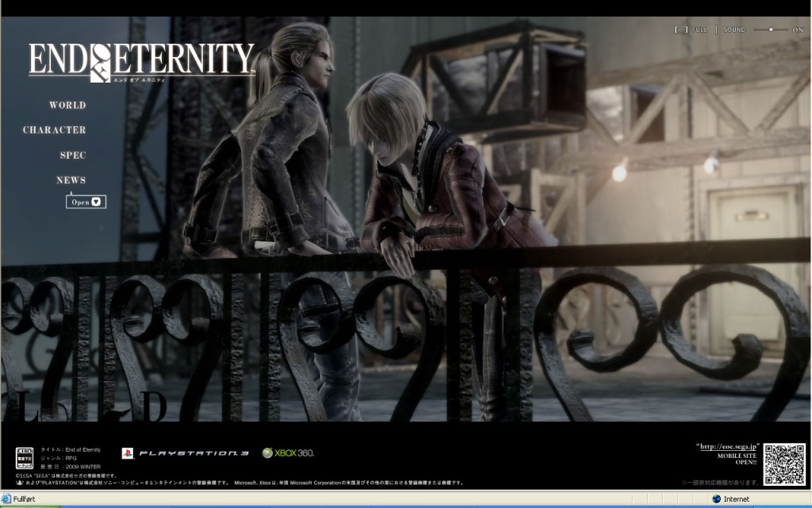Image resolution: width=812 pixels, height=508 pixels.
Task: Select the NEWS menu item
Action: [71, 180]
